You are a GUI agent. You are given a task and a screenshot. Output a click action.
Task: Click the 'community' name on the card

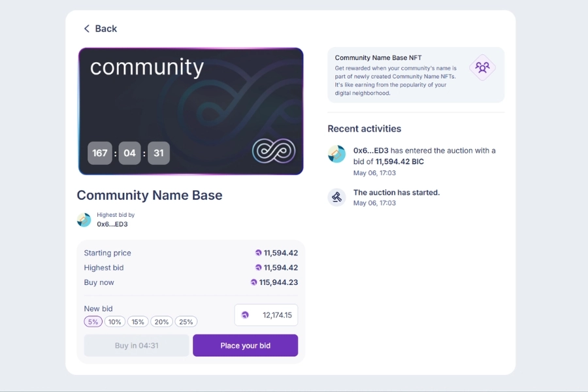[x=147, y=67]
